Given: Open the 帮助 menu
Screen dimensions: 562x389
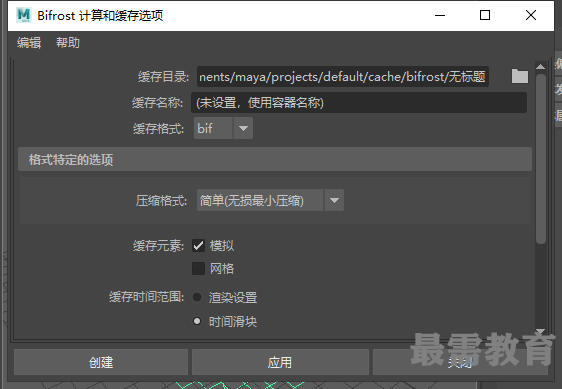Looking at the screenshot, I should [x=68, y=43].
